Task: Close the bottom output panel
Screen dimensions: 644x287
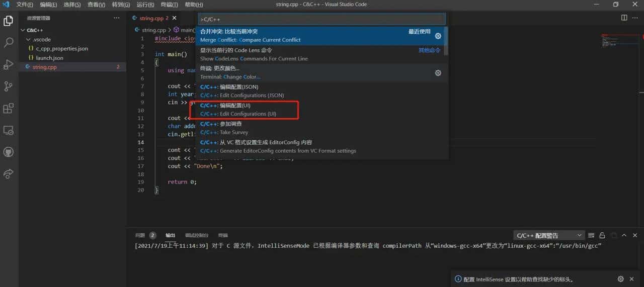Action: coord(635,235)
